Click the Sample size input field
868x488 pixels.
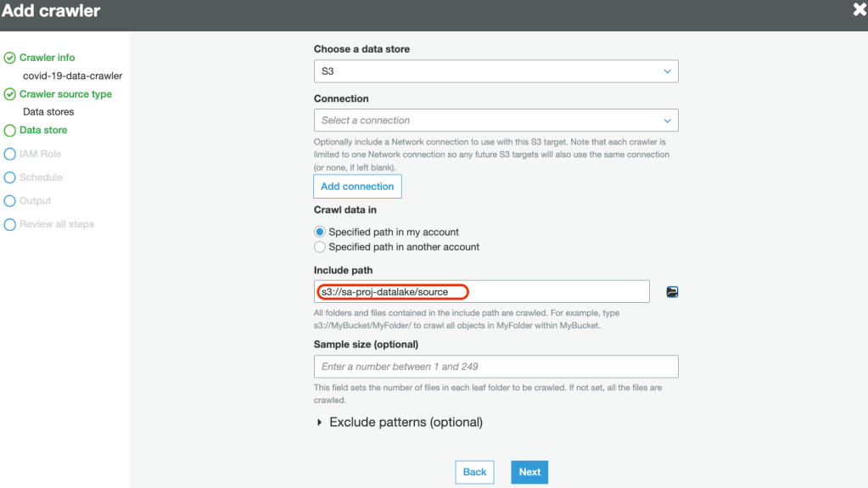point(496,367)
